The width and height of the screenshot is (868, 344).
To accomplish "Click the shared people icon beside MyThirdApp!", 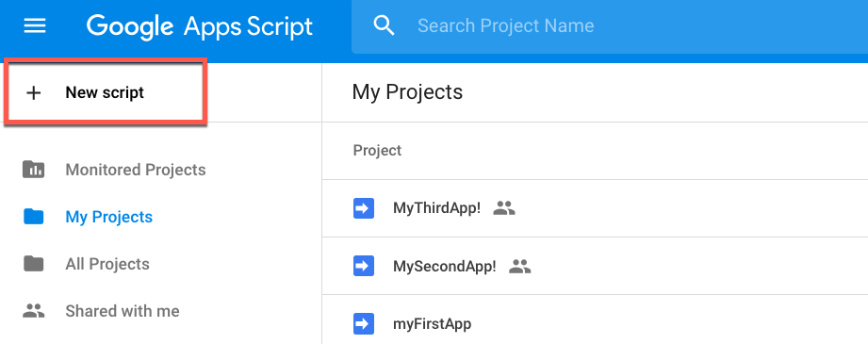I will [504, 208].
